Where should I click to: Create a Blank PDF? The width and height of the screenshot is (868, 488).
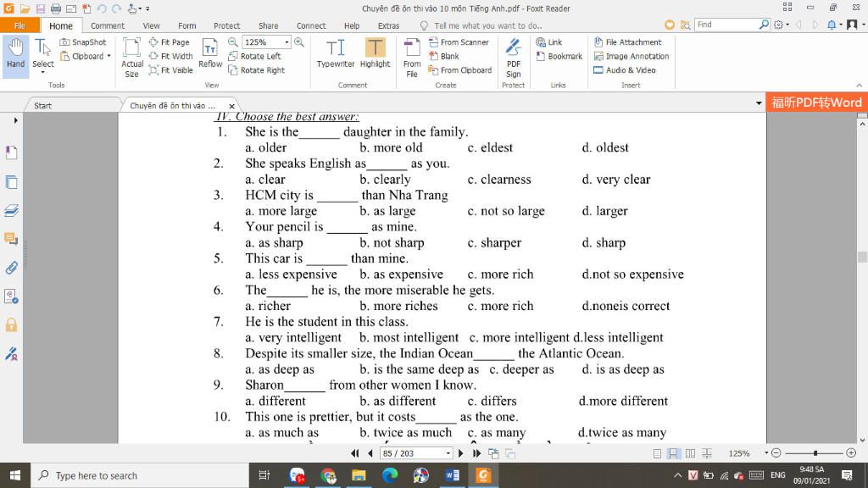point(444,56)
